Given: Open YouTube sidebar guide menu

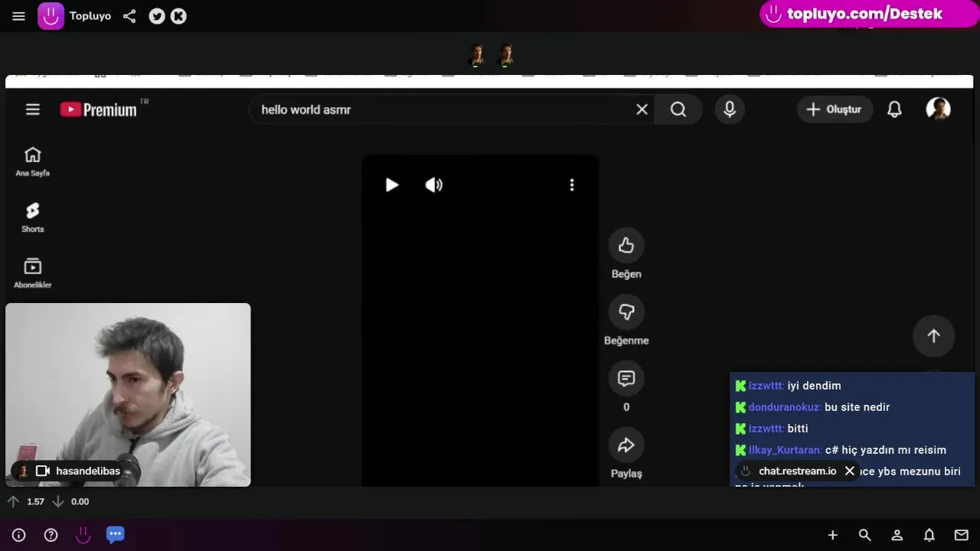Looking at the screenshot, I should point(32,109).
